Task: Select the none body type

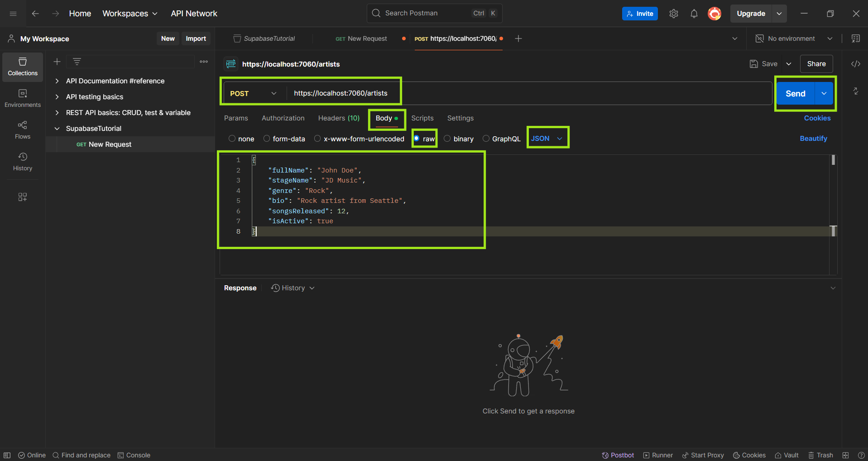Action: pyautogui.click(x=232, y=139)
